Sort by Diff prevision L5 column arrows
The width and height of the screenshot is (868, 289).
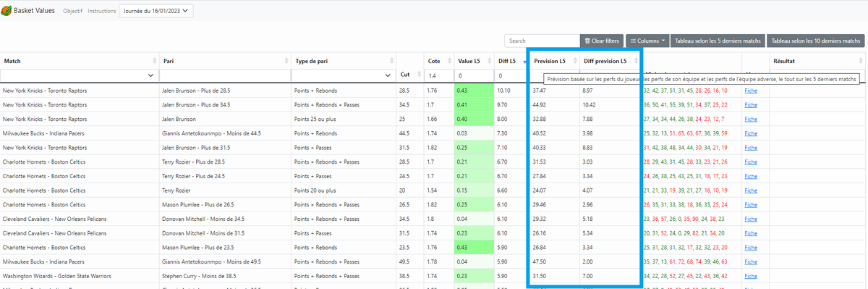click(636, 61)
